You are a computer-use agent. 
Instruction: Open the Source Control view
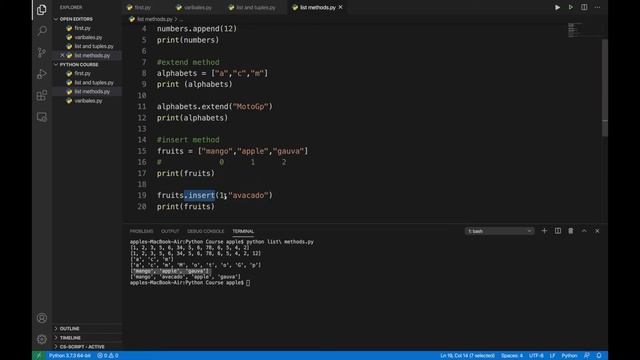pyautogui.click(x=42, y=53)
